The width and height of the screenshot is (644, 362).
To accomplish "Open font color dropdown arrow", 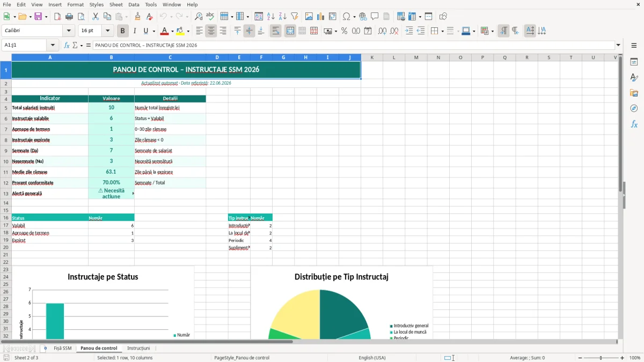I will pos(172,31).
